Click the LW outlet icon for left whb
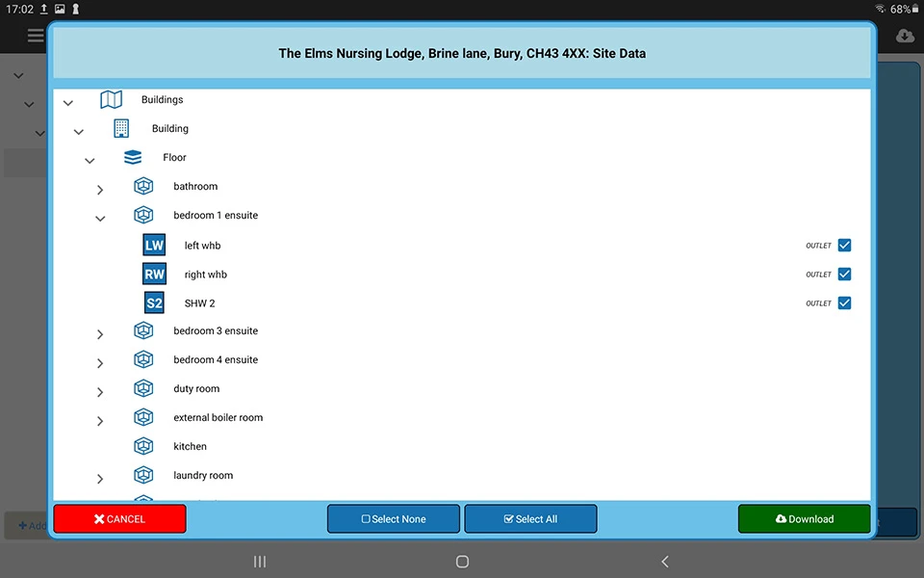Image resolution: width=924 pixels, height=578 pixels. click(x=154, y=245)
